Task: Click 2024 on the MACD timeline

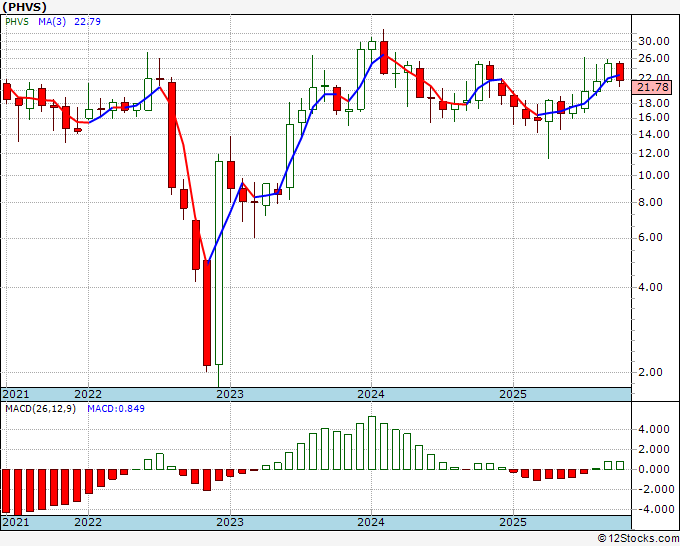Action: [371, 522]
